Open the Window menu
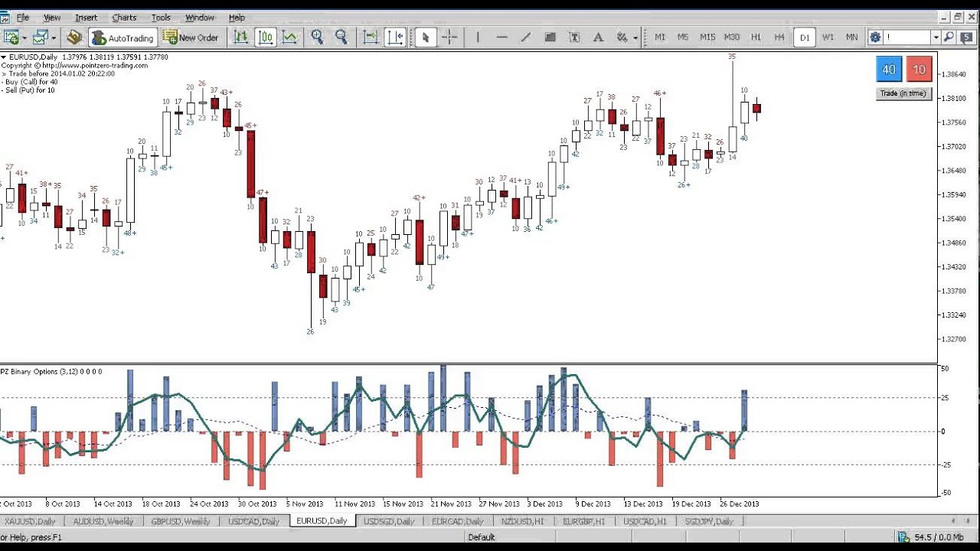Image resolution: width=980 pixels, height=551 pixels. [200, 18]
